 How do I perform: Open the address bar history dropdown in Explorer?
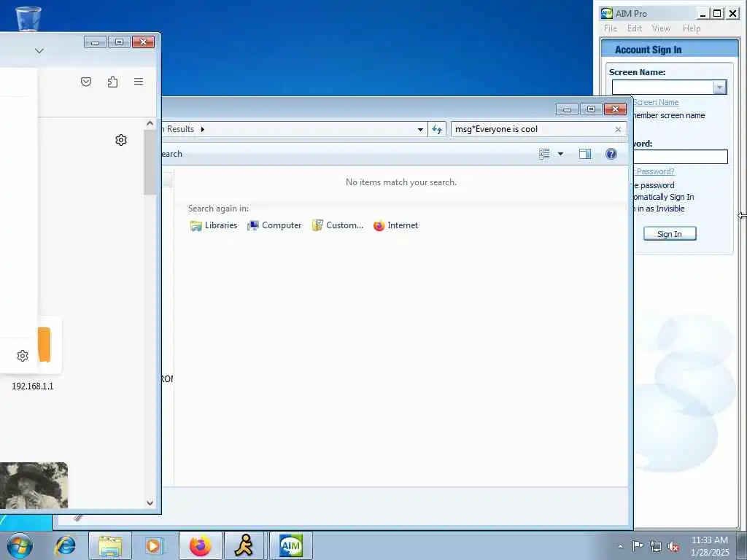point(420,130)
